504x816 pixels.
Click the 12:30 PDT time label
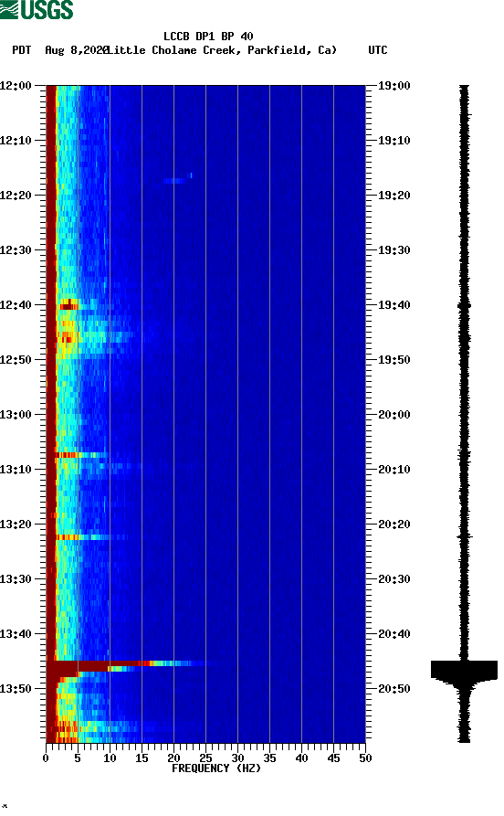(x=16, y=250)
